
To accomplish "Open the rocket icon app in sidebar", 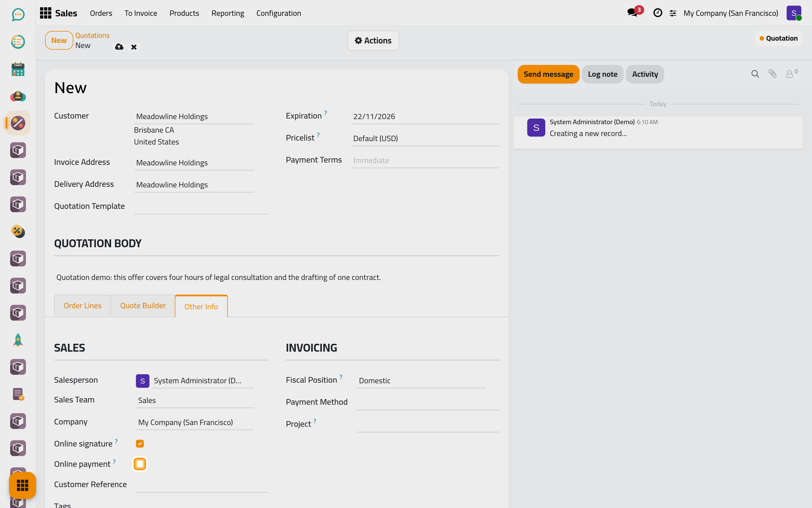I will pos(18,340).
